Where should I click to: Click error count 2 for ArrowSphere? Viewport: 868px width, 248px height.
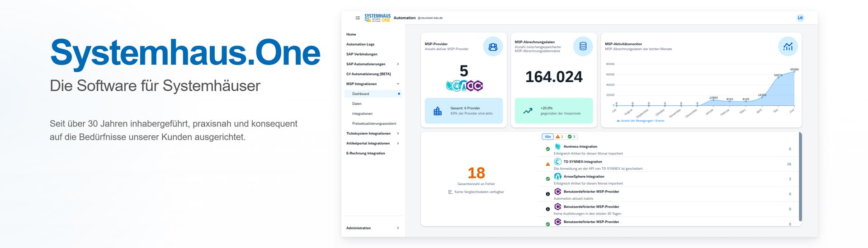point(790,179)
